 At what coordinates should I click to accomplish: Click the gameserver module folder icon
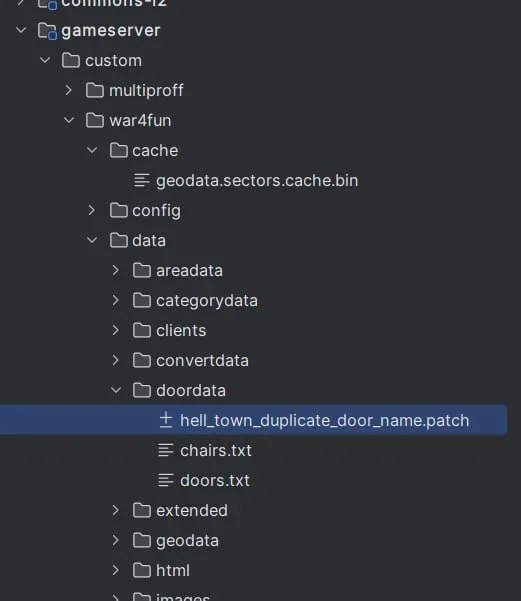pos(48,31)
